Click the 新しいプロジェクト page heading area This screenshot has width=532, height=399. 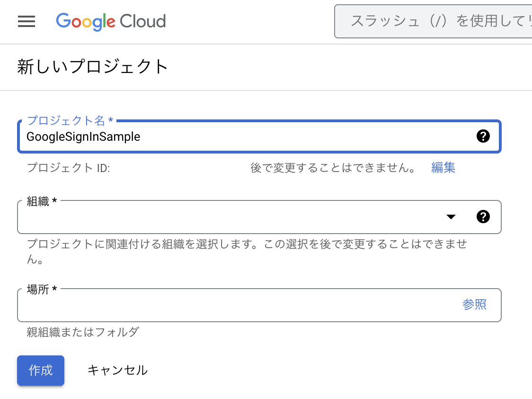[93, 67]
